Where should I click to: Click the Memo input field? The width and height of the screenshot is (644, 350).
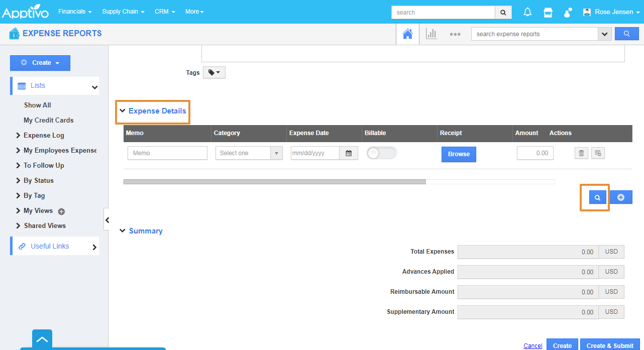click(167, 153)
